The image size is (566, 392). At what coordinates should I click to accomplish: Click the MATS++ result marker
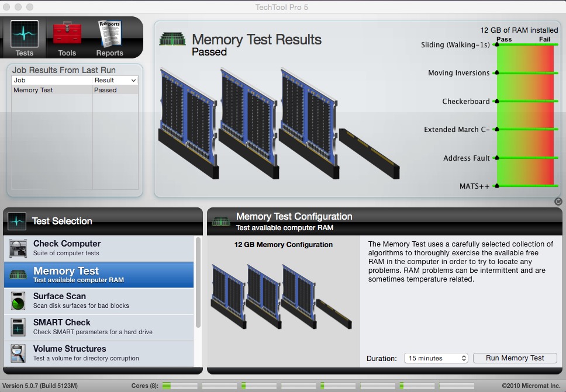pyautogui.click(x=496, y=186)
